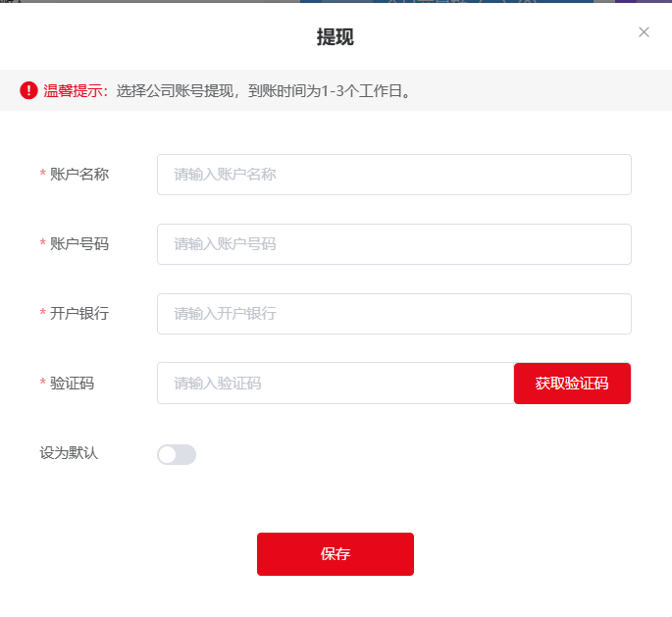
Task: Click the 开户银行 field label
Action: [x=79, y=314]
